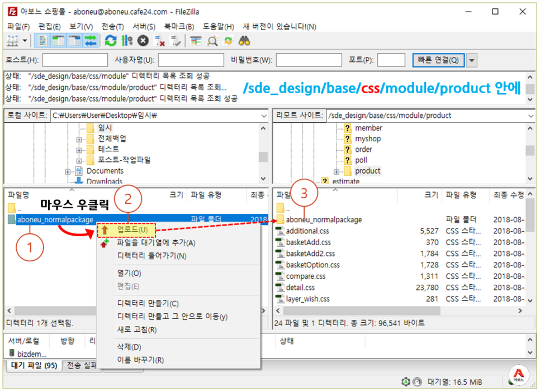Open the quick connect history dropdown

[471, 60]
